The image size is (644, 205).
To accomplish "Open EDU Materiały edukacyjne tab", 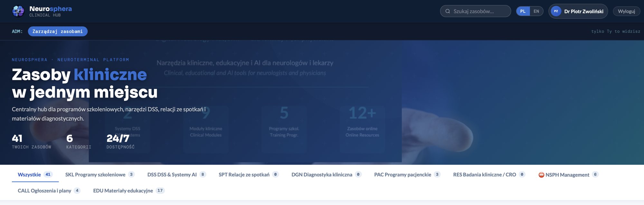I will pos(129,191).
